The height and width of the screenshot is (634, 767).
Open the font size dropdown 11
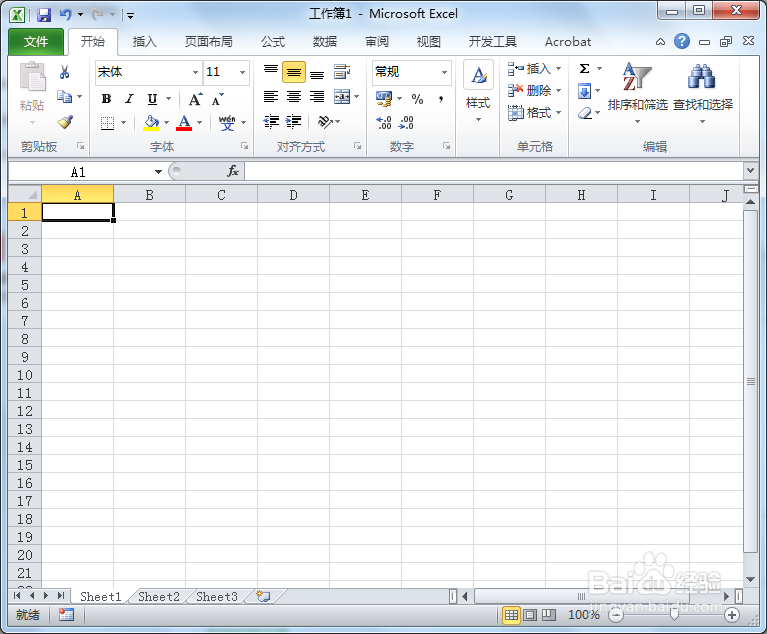[x=242, y=72]
